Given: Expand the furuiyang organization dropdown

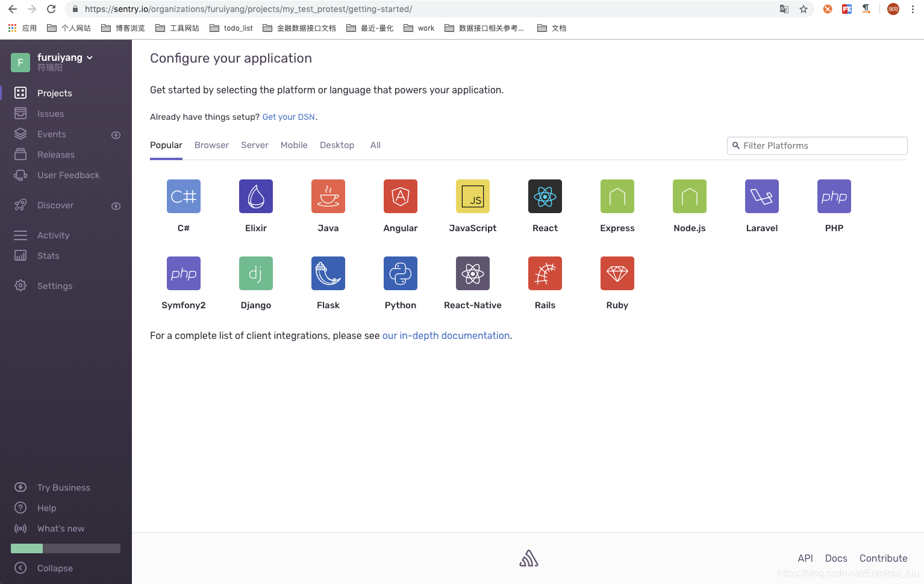Looking at the screenshot, I should tap(65, 57).
